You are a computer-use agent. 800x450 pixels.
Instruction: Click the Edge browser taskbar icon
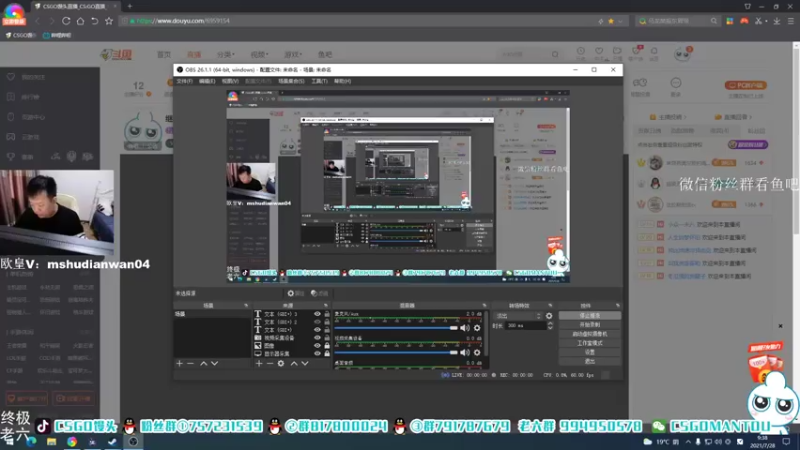click(31, 442)
